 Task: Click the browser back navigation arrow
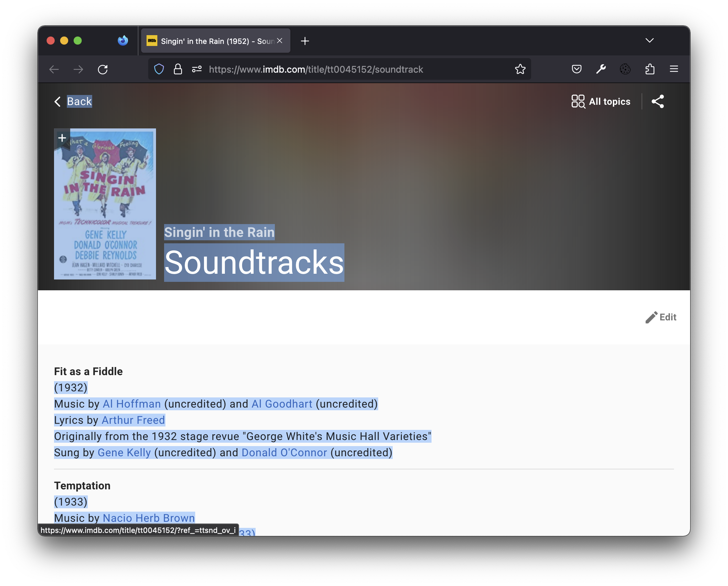pos(53,69)
